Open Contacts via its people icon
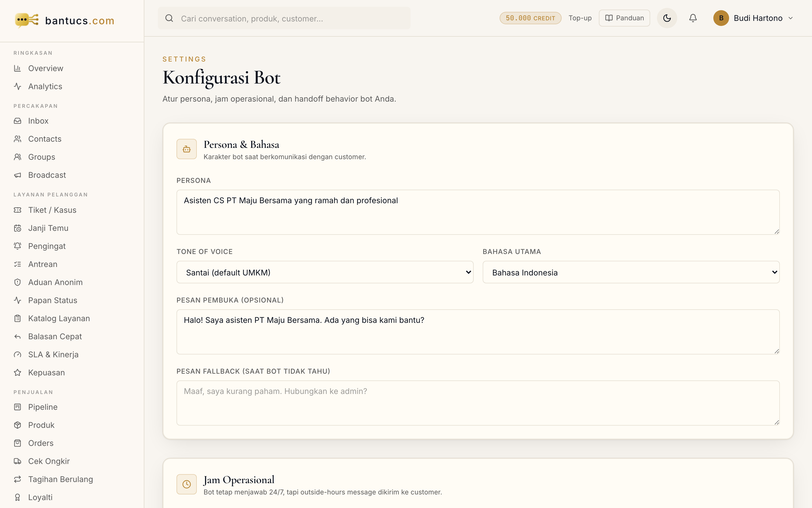 pos(17,139)
